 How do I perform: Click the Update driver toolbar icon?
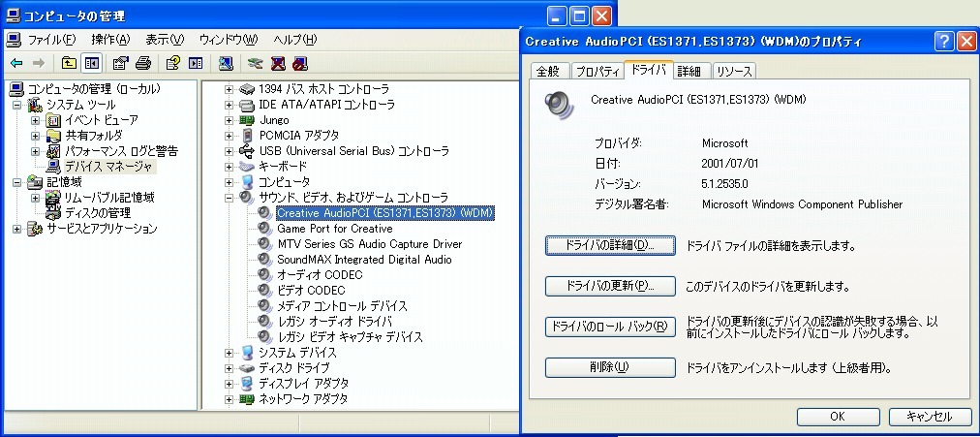point(255,63)
